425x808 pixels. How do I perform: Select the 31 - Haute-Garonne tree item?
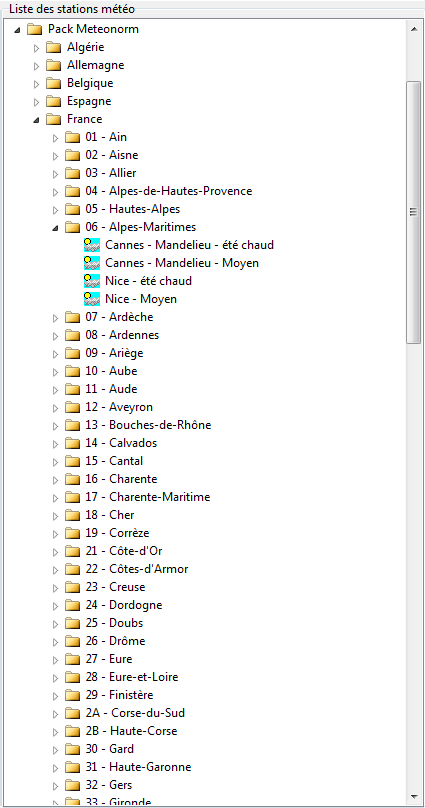pos(138,767)
